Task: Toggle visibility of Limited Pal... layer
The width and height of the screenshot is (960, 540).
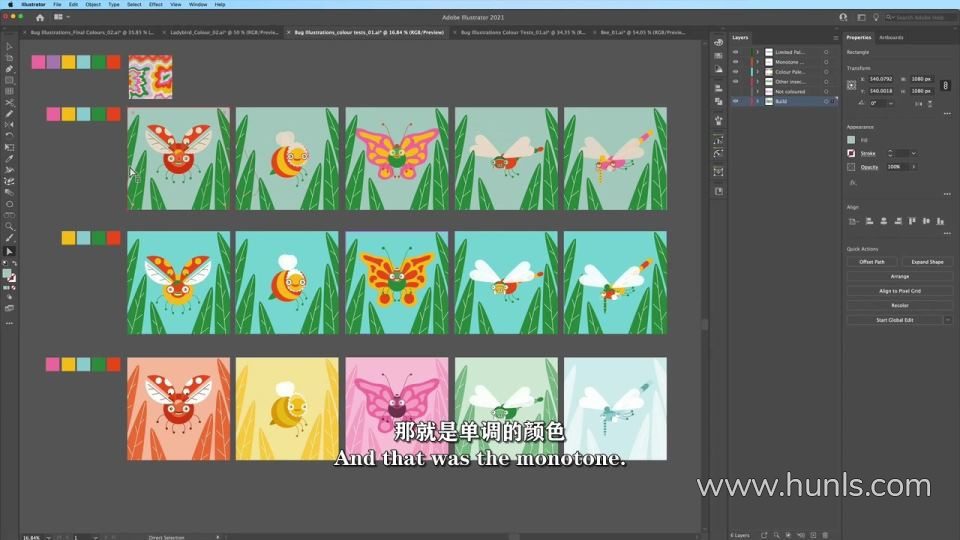Action: pyautogui.click(x=735, y=52)
